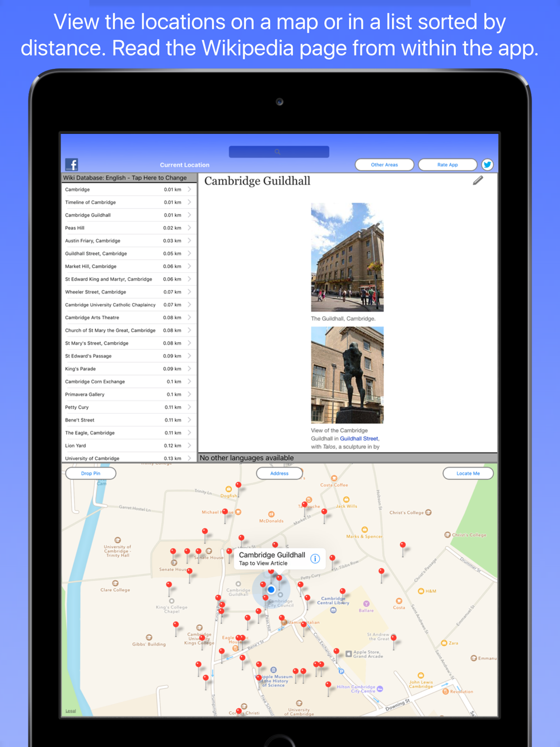Tap University of Cambridge Trinity Hall marker
The height and width of the screenshot is (747, 560).
[x=118, y=540]
